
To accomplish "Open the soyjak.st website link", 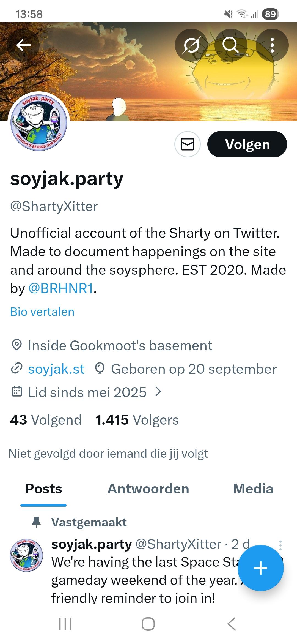I will point(56,369).
